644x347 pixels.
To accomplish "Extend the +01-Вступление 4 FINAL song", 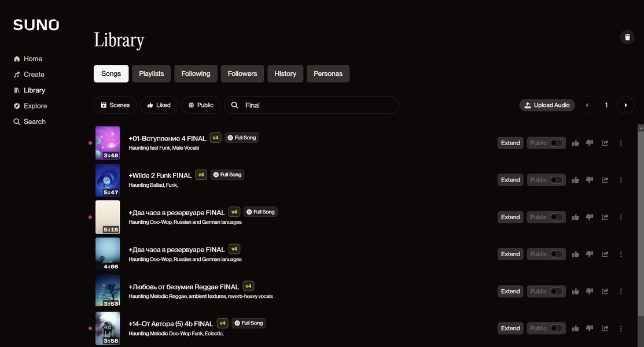I will [510, 143].
